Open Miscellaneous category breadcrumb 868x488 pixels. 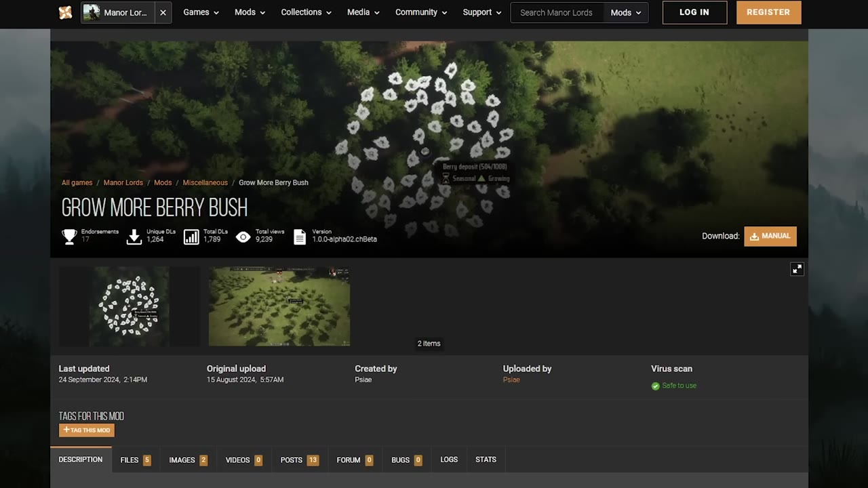(205, 183)
